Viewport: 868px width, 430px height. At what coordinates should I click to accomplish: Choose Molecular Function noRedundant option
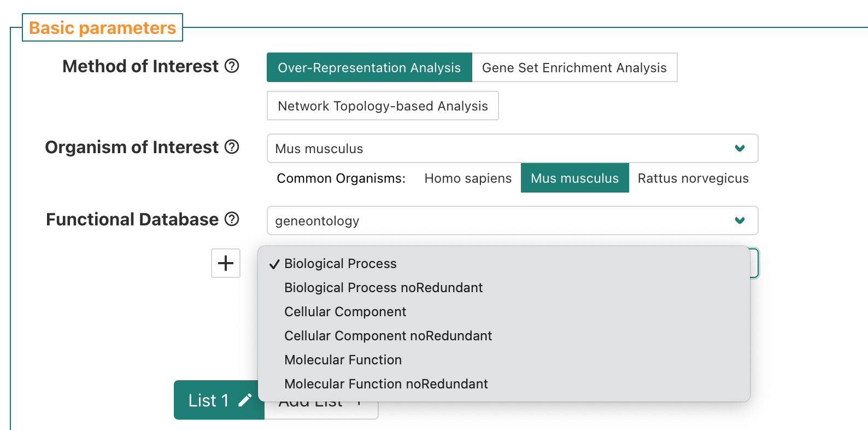(386, 384)
